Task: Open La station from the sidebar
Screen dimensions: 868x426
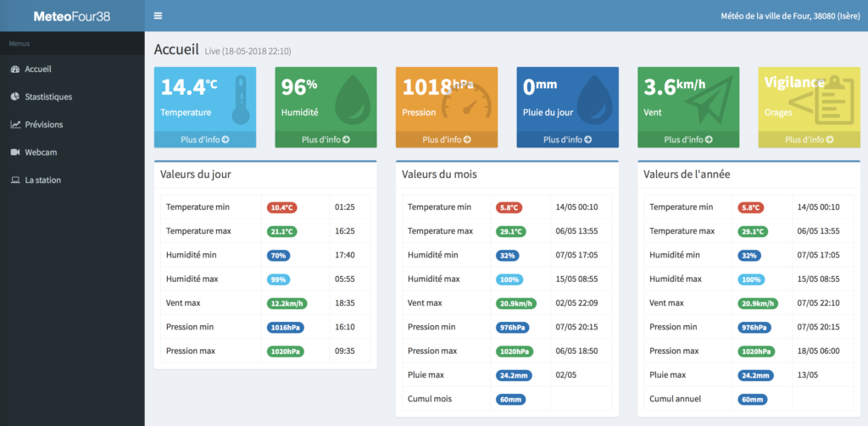Action: point(42,180)
